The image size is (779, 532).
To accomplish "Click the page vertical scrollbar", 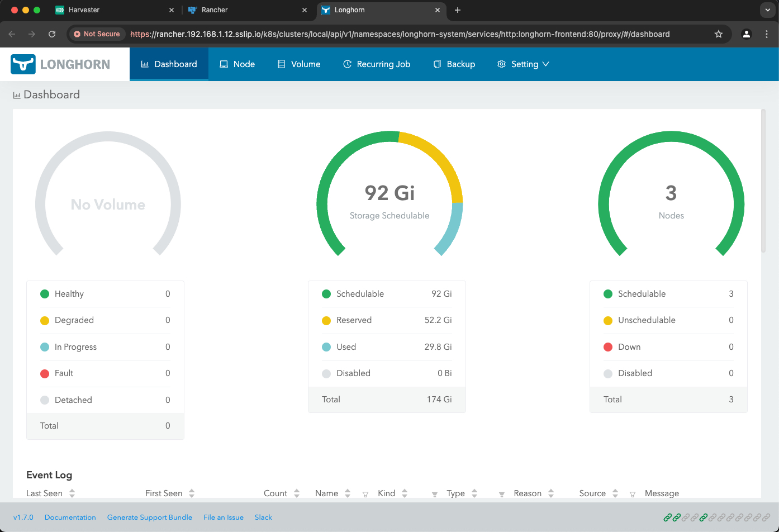I will point(764,180).
